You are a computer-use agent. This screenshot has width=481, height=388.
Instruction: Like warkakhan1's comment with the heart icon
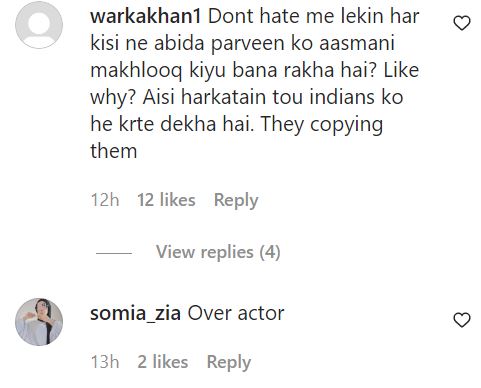click(x=462, y=23)
